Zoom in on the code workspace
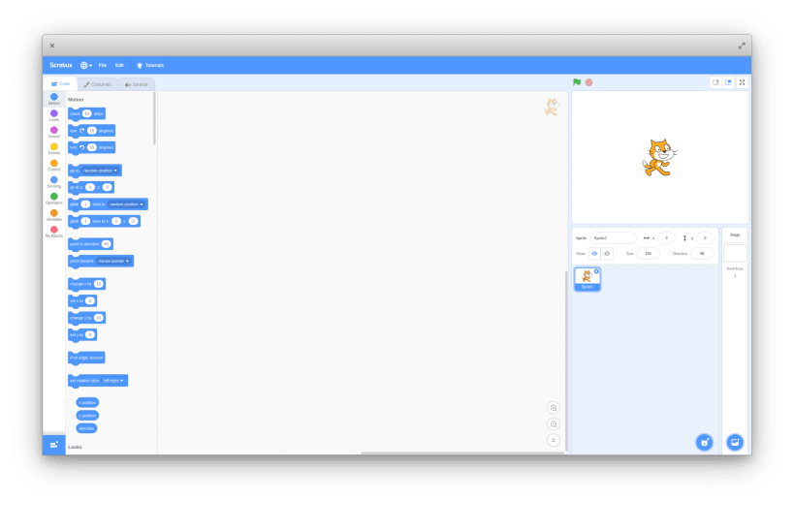 pyautogui.click(x=554, y=408)
